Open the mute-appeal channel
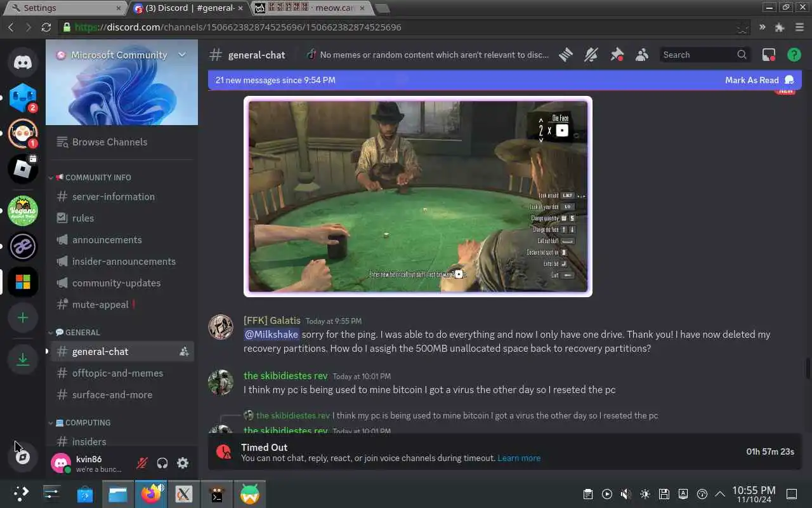Image resolution: width=812 pixels, height=508 pixels. pos(122,305)
